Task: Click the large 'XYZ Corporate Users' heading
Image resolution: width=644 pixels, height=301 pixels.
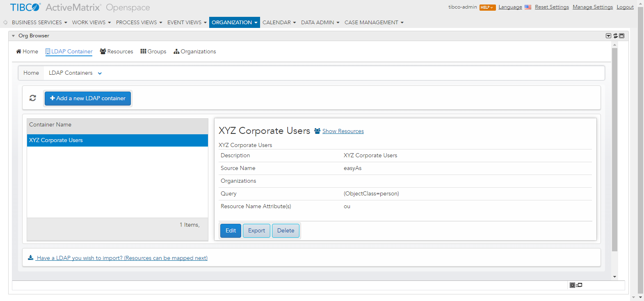Action: pos(264,131)
